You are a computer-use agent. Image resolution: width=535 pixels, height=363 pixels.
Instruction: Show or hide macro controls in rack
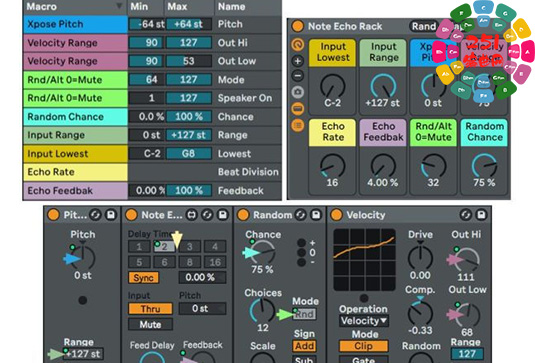pos(298,44)
